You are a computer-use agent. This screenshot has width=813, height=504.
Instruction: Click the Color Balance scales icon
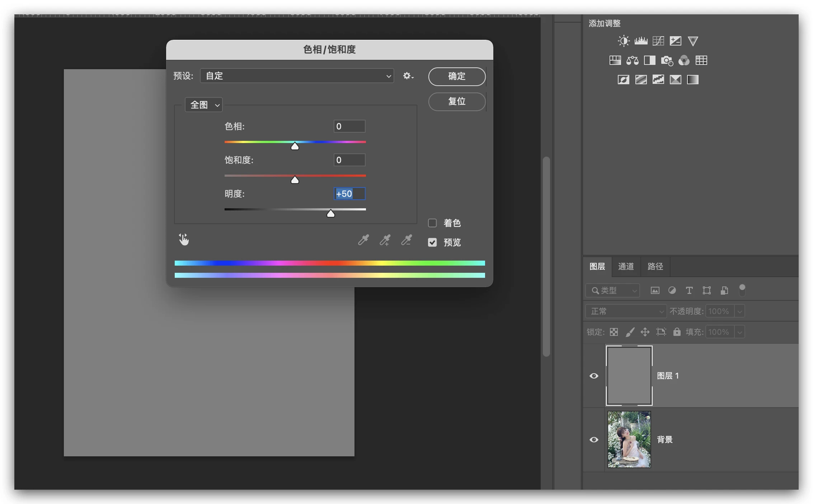[632, 60]
